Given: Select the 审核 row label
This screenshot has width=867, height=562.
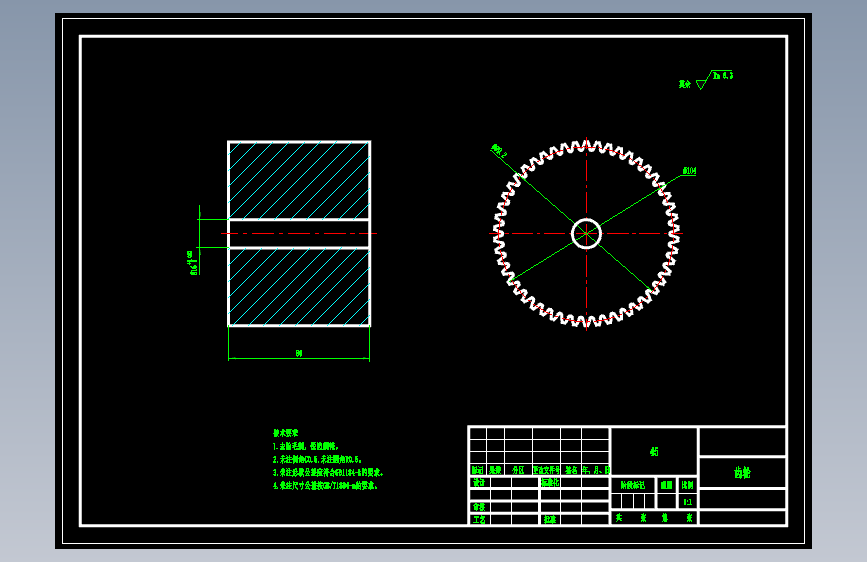Looking at the screenshot, I should coord(479,507).
